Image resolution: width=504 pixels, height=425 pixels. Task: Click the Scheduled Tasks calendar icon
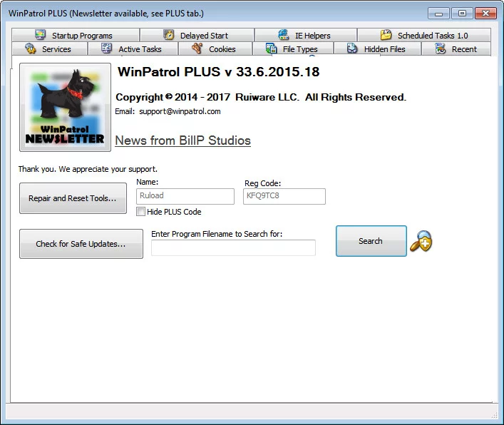[x=386, y=35]
